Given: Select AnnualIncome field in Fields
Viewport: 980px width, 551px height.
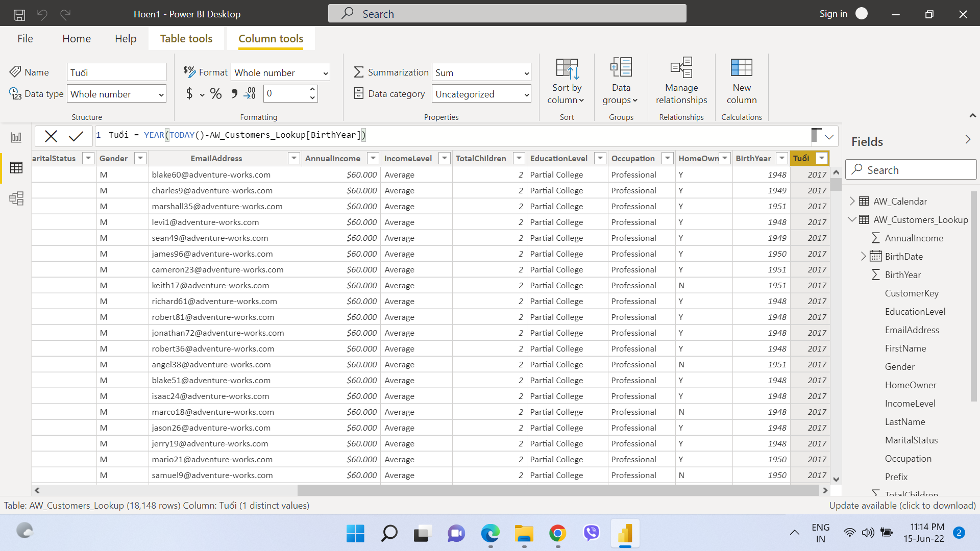Looking at the screenshot, I should pos(914,238).
